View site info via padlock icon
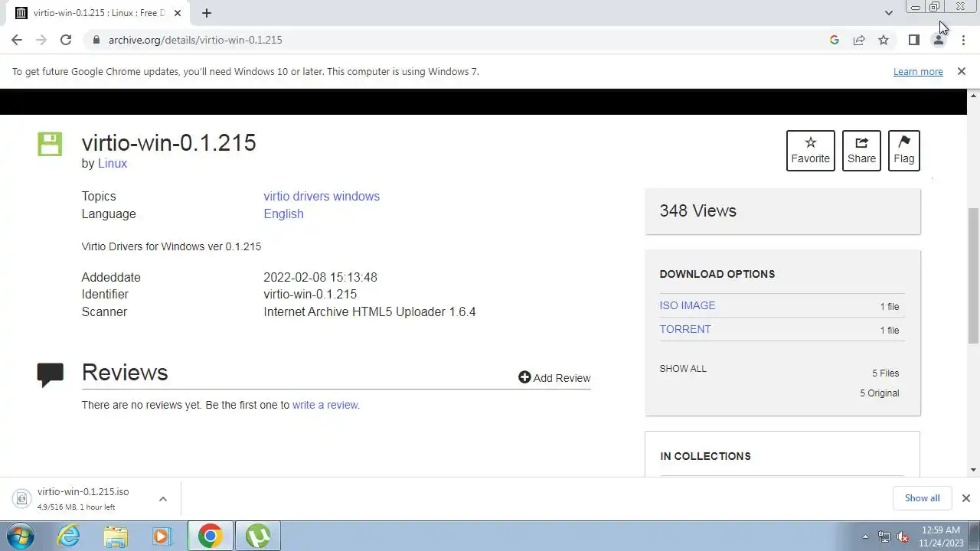The image size is (980, 551). pos(96,40)
